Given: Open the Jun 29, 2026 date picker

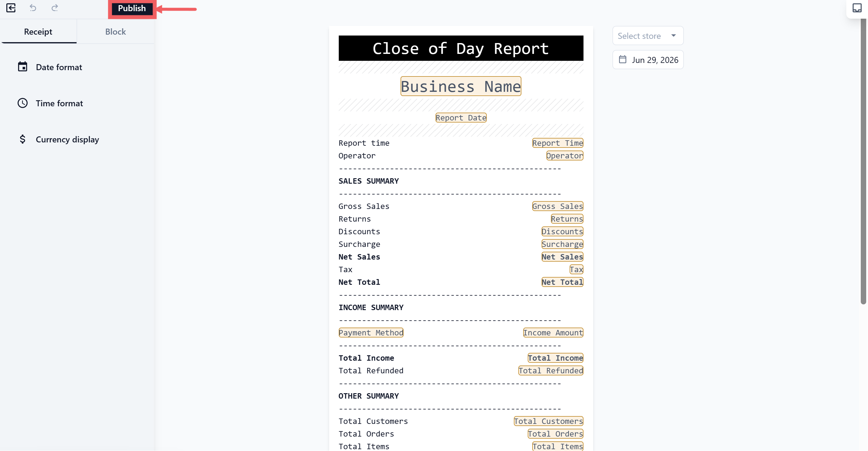Looking at the screenshot, I should 648,60.
